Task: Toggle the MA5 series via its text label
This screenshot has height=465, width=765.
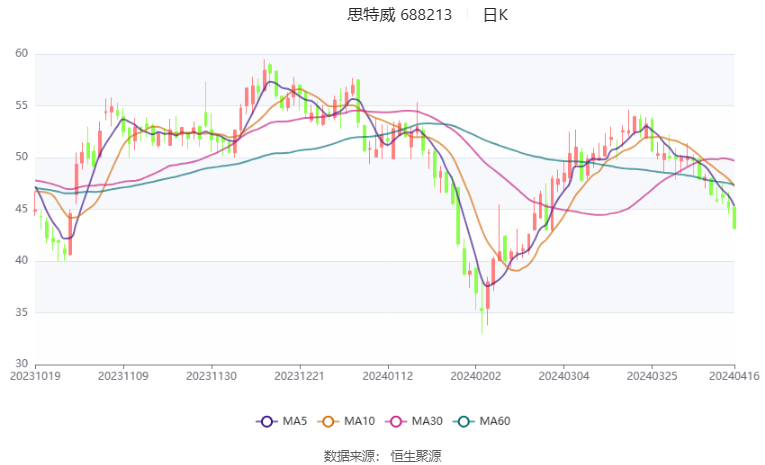Action: pyautogui.click(x=292, y=422)
